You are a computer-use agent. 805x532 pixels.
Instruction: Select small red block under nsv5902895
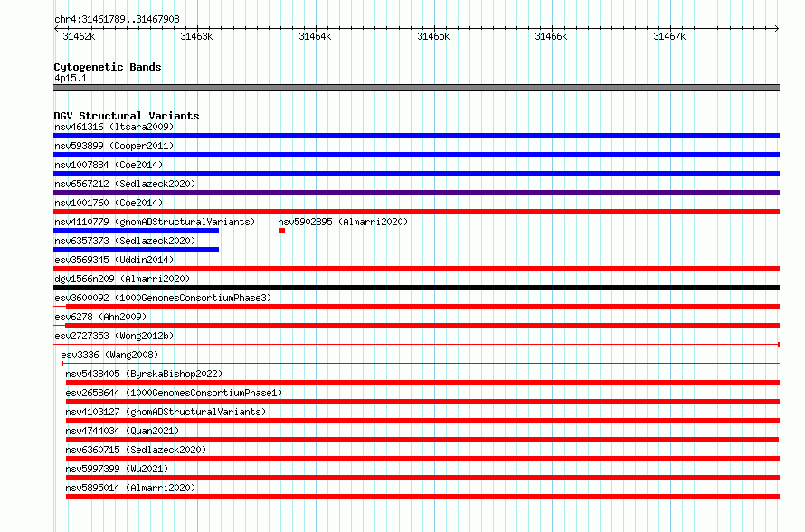tap(281, 231)
